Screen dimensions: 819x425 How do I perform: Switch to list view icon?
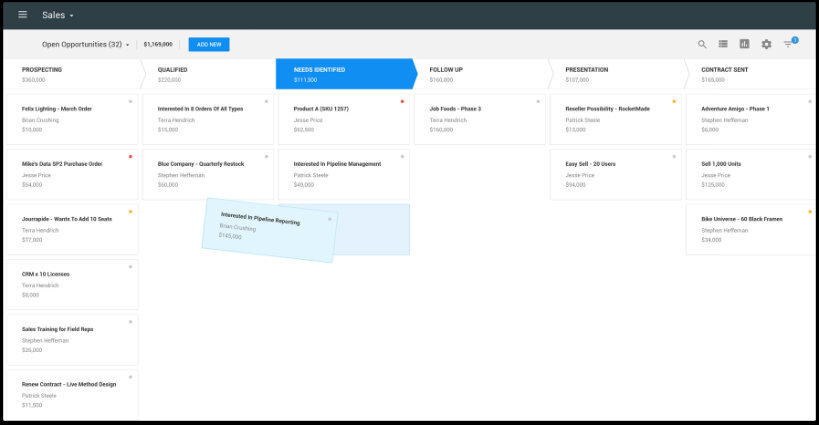(723, 44)
